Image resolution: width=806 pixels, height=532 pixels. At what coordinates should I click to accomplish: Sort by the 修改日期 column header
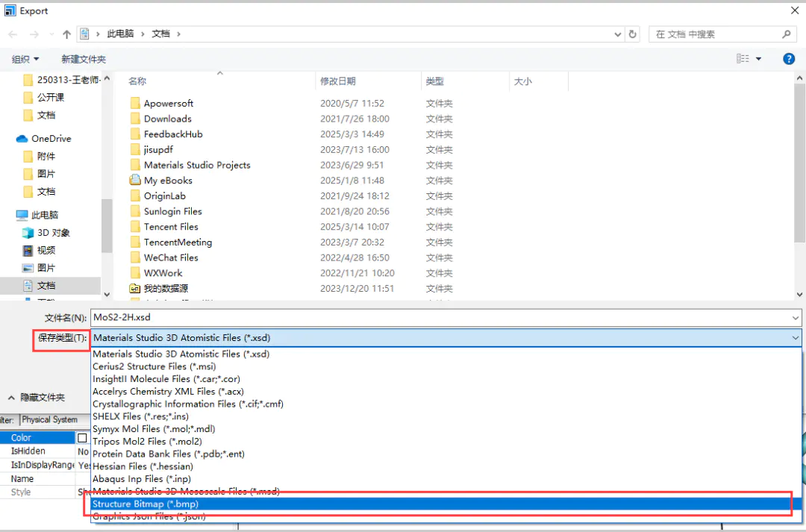(x=338, y=81)
